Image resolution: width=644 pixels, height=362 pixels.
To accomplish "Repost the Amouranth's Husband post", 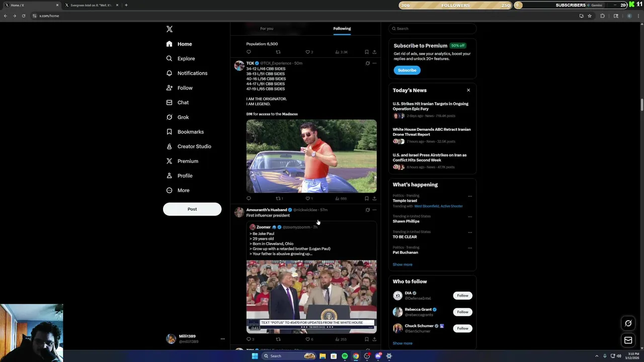I will click(x=278, y=339).
